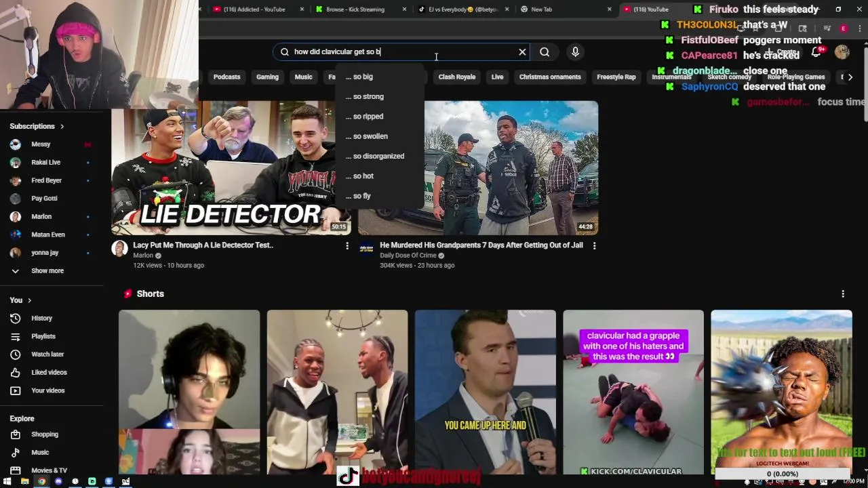
Task: Open Pay Gotti subscription channel
Action: (44, 199)
